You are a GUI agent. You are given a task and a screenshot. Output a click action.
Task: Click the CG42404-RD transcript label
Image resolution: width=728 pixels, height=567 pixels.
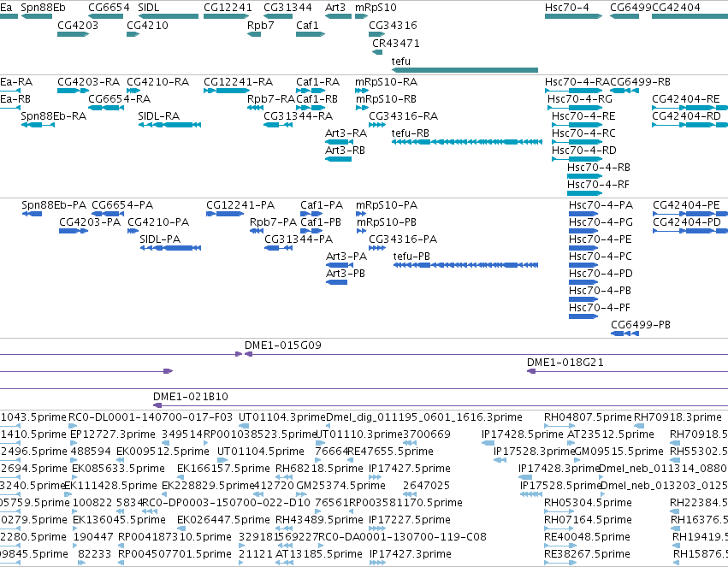pyautogui.click(x=686, y=116)
